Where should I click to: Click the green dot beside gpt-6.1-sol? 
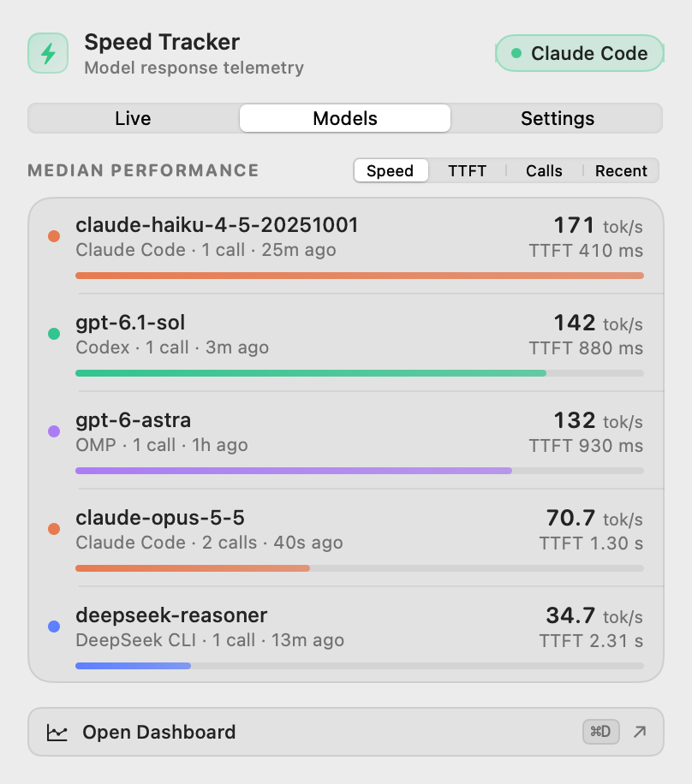tap(54, 334)
